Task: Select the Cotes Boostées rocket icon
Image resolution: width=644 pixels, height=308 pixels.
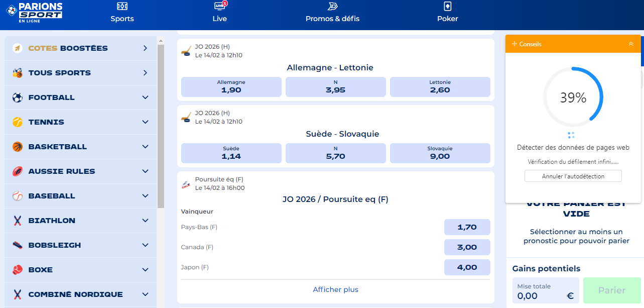Action: click(x=17, y=48)
